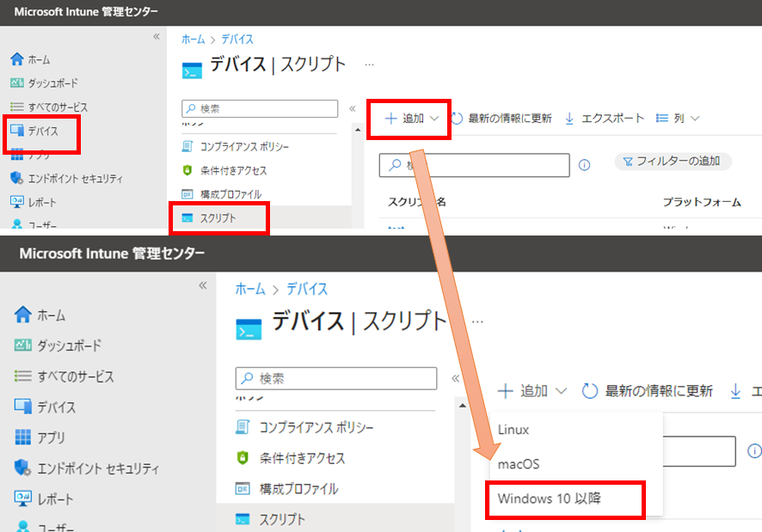Collapse the device submenu in the lower screenshot

(x=455, y=378)
